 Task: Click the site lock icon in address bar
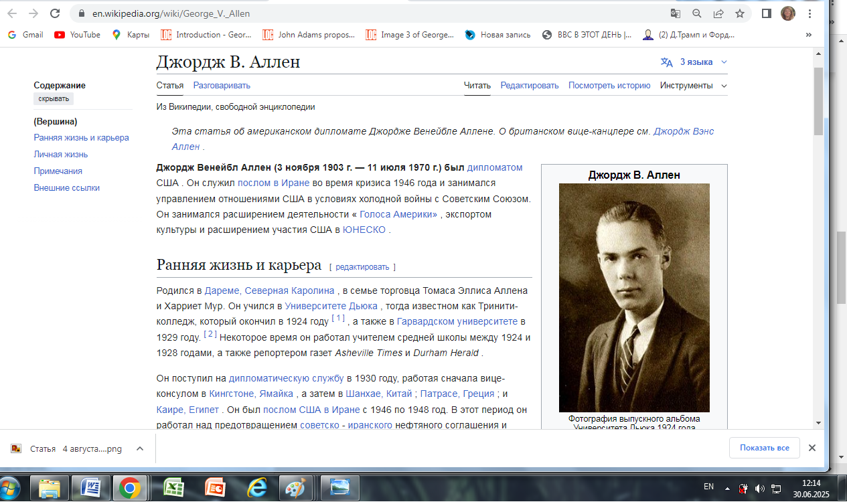(82, 13)
